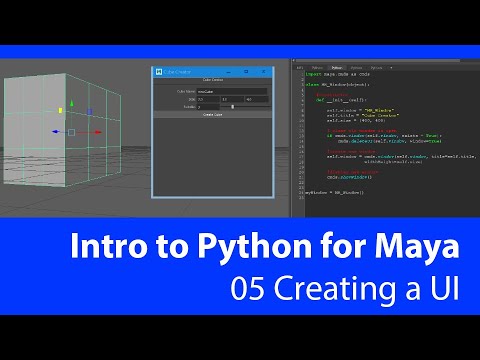Click the blue plane handle on manipulator
The height and width of the screenshot is (360, 480).
[x=90, y=112]
